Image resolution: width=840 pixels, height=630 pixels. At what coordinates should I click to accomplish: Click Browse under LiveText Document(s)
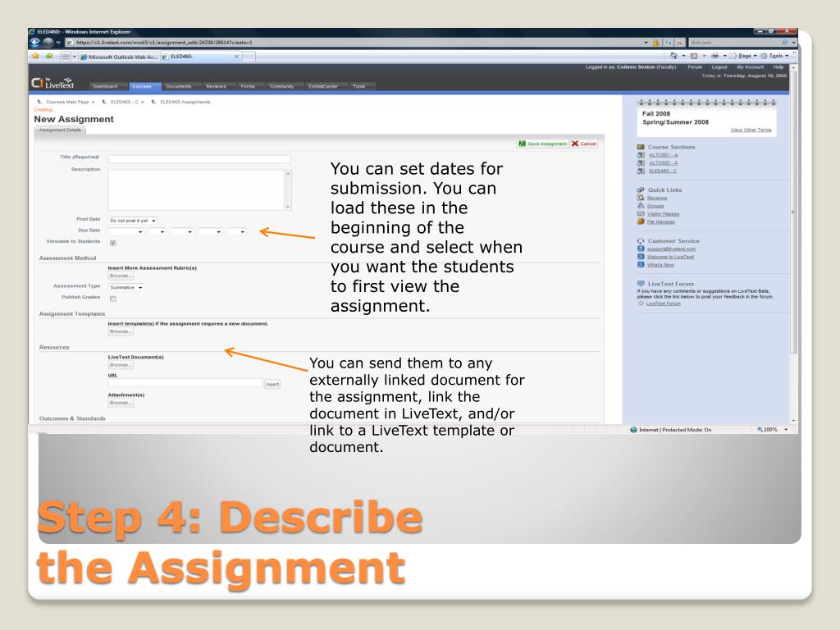[121, 365]
